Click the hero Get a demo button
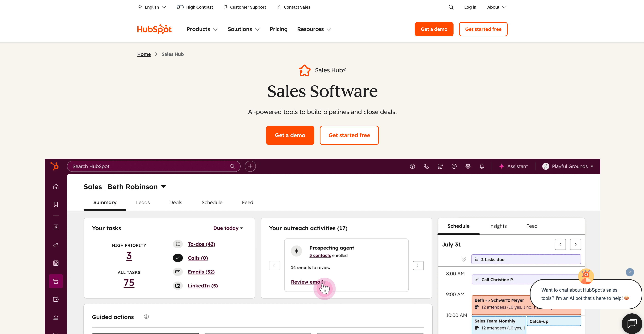 click(x=290, y=135)
